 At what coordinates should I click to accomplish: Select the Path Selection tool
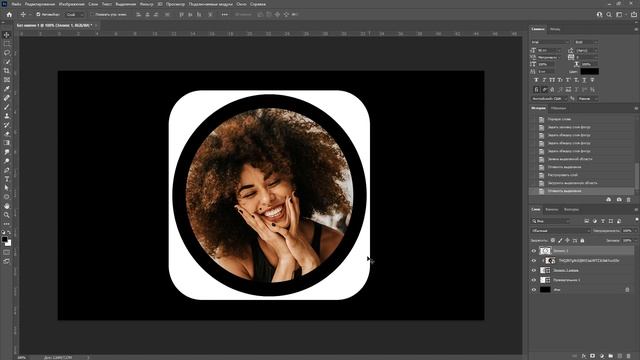tap(7, 188)
